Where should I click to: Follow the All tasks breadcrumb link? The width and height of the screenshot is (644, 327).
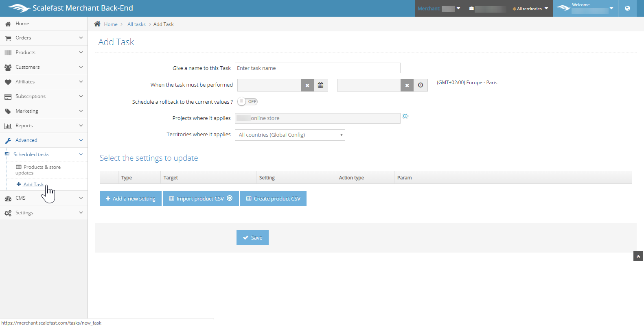point(136,24)
